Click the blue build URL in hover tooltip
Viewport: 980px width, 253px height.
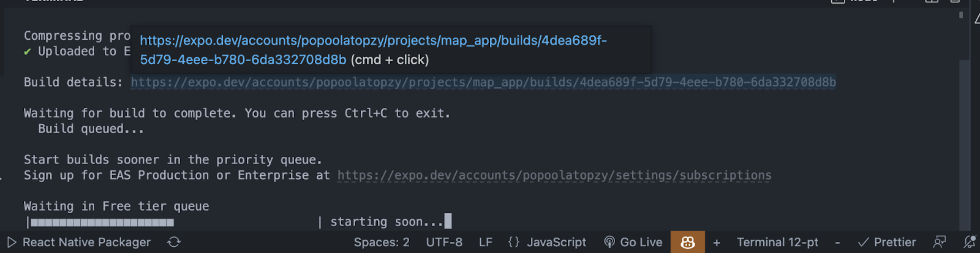tap(373, 50)
